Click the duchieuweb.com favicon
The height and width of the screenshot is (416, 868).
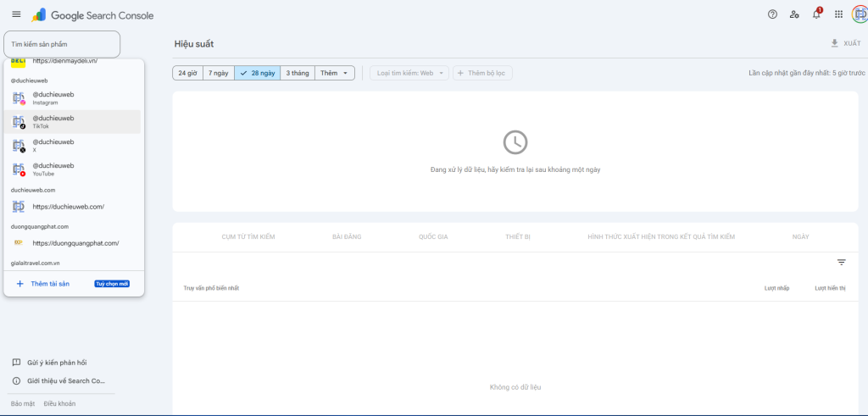click(x=19, y=207)
